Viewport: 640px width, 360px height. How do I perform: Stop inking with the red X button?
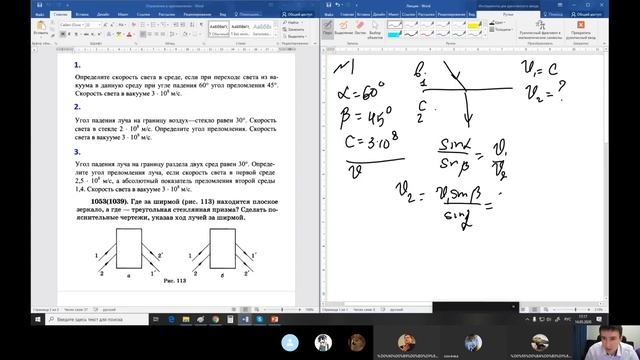point(580,30)
